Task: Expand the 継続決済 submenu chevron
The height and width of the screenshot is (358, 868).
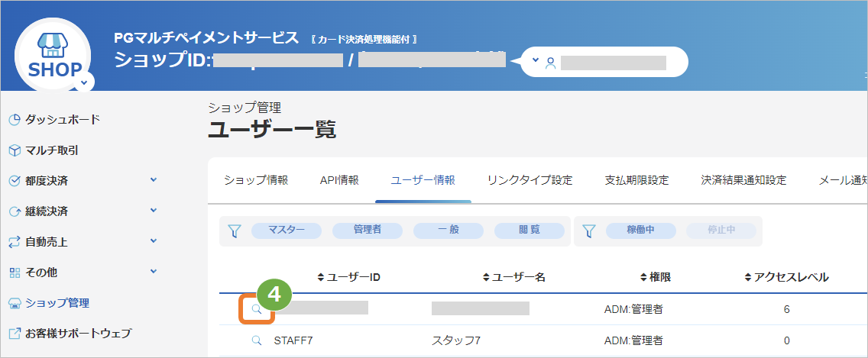Action: click(x=154, y=211)
